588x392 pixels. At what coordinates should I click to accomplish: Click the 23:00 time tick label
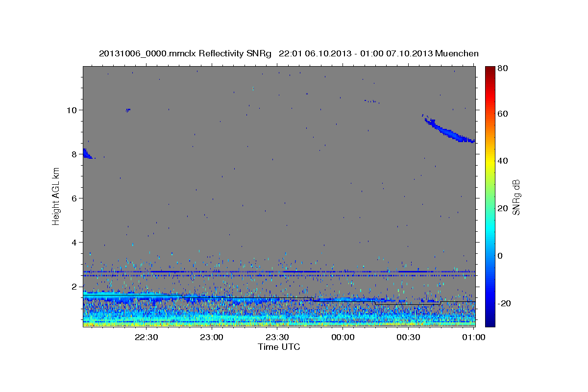[x=212, y=337]
